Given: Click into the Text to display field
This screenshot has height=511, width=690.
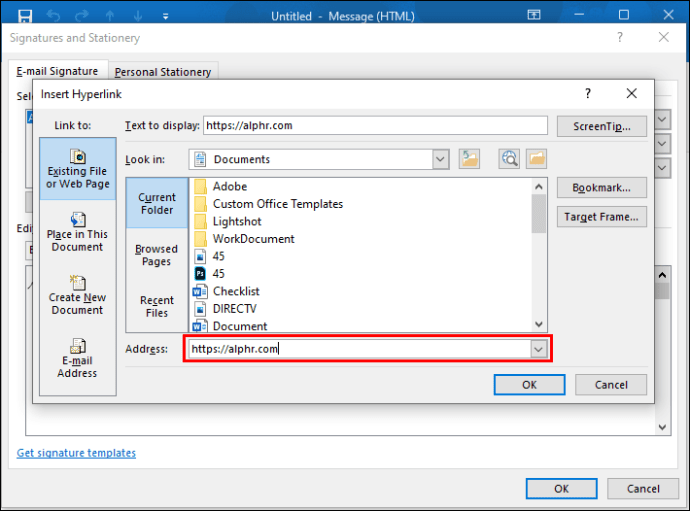Looking at the screenshot, I should coord(375,125).
